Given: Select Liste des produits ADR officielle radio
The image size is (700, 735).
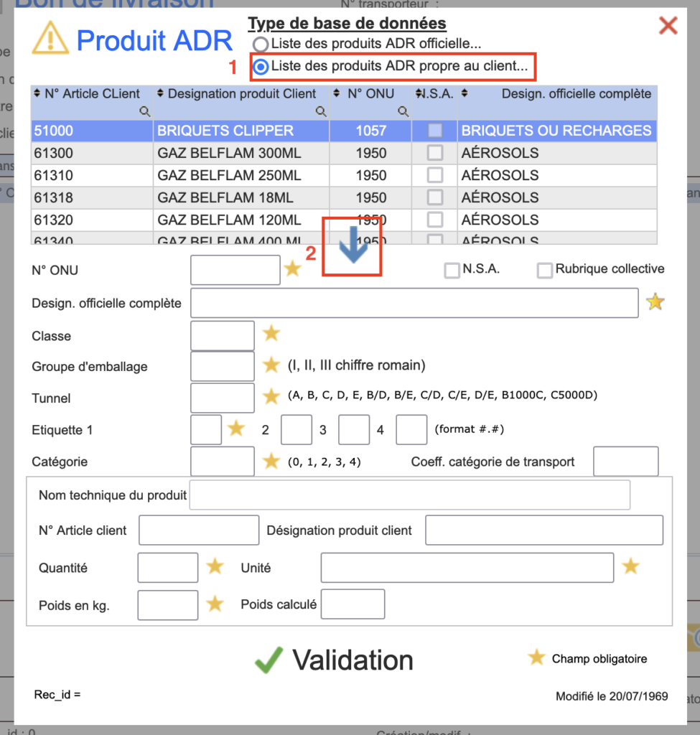Looking at the screenshot, I should point(261,44).
